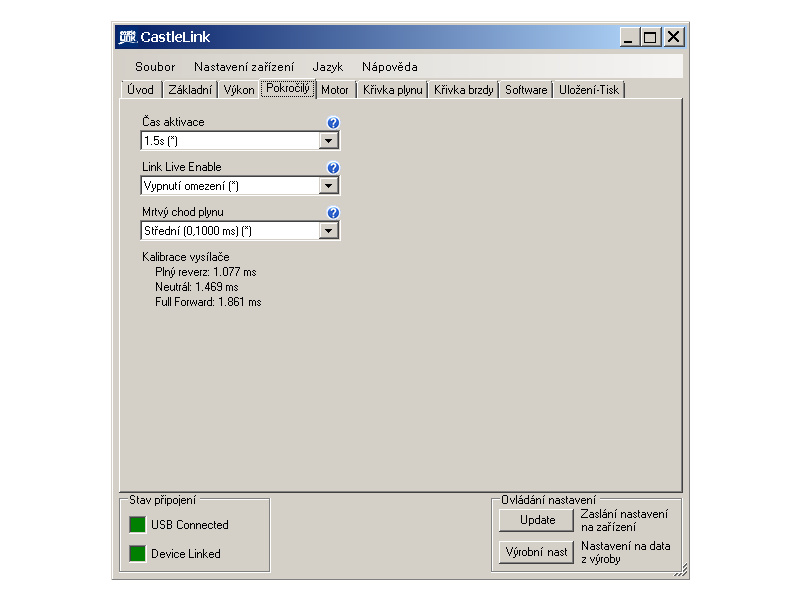This screenshot has width=800, height=600.
Task: Switch to the Křivka plynu tab
Action: [393, 90]
